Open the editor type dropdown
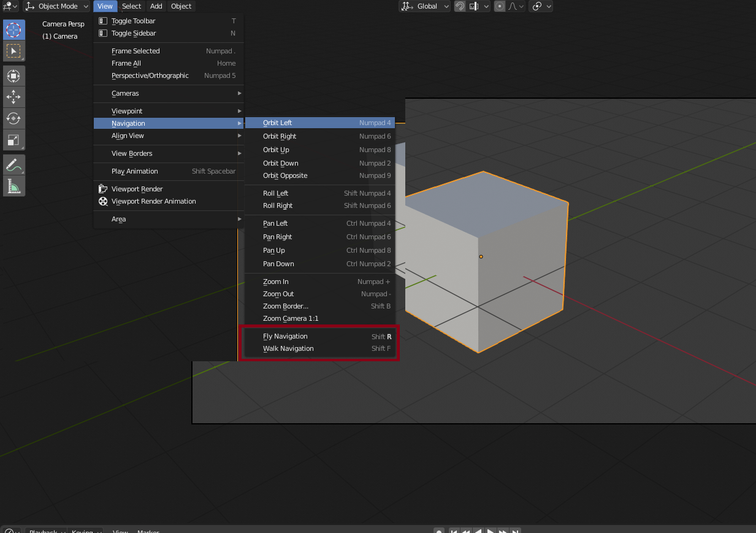Screen dimensions: 756x533 coord(10,6)
